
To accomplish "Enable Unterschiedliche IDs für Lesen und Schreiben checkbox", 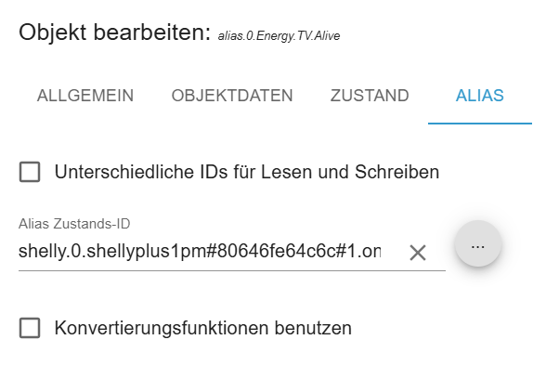I will click(31, 172).
